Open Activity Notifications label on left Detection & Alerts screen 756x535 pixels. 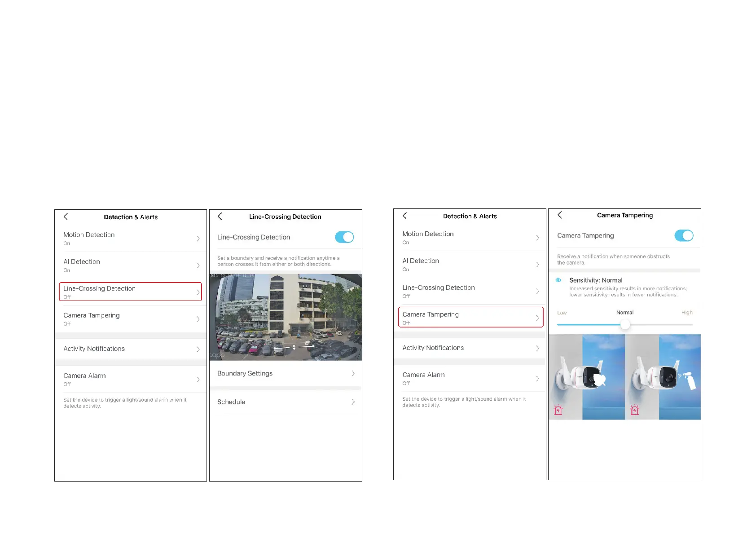tap(94, 349)
